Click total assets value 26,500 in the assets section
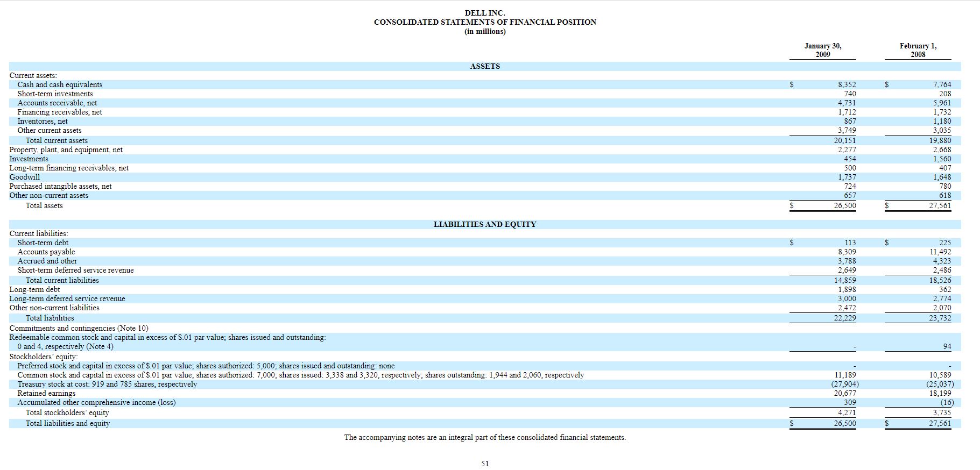The image size is (980, 470). pyautogui.click(x=845, y=205)
